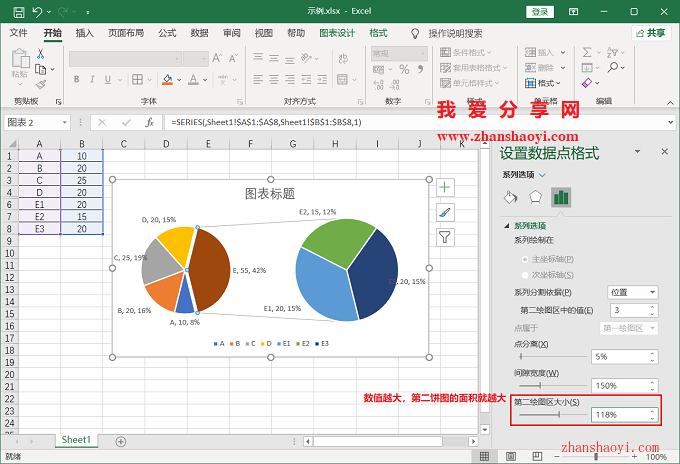Click Chart Elements plus button
Screen dimensions: 680x464
[445, 187]
